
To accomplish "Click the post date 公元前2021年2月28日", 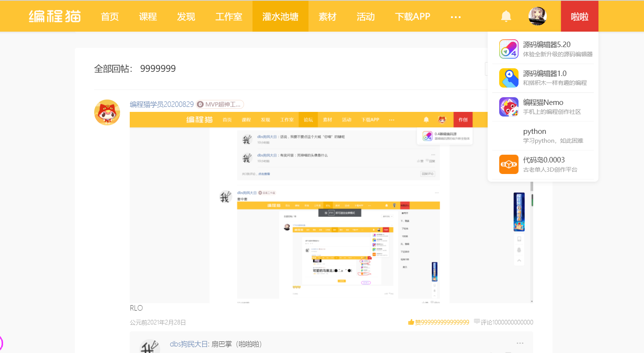I will coord(158,322).
